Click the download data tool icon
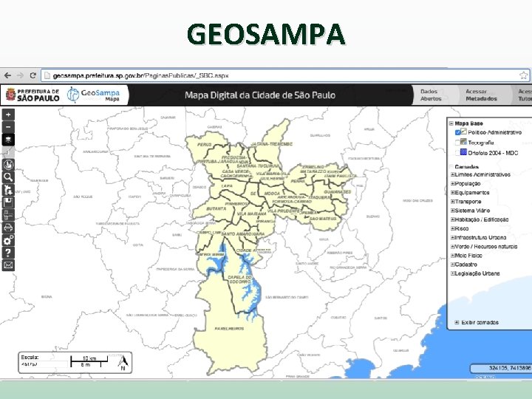This screenshot has width=532, height=399. tap(8, 190)
